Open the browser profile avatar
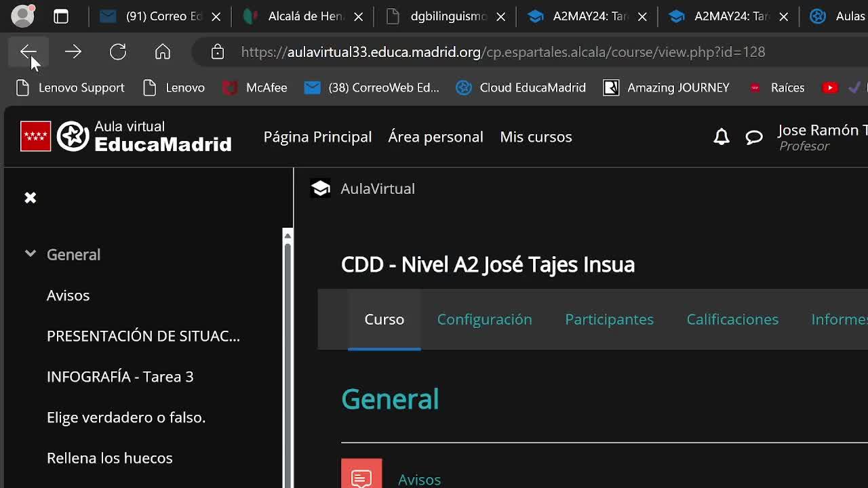 [x=23, y=16]
